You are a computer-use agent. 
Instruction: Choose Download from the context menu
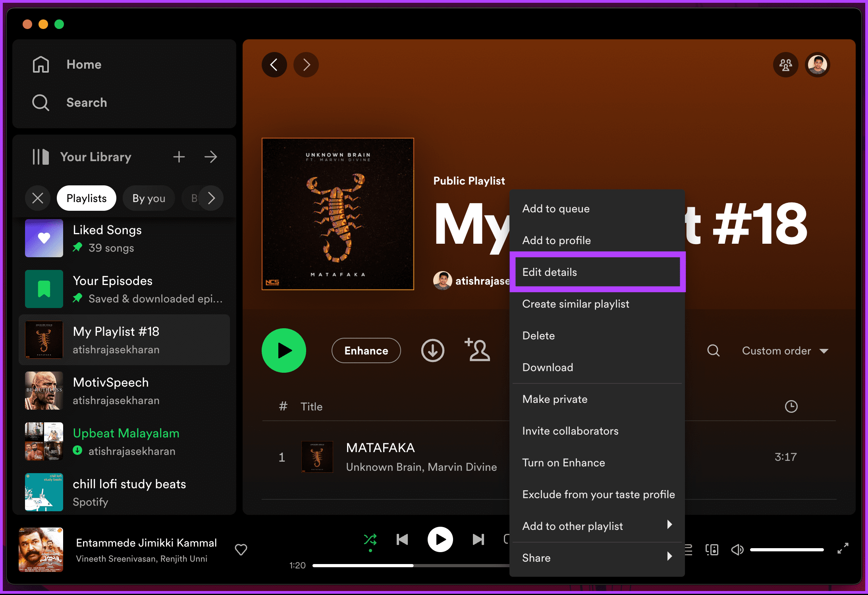point(597,367)
